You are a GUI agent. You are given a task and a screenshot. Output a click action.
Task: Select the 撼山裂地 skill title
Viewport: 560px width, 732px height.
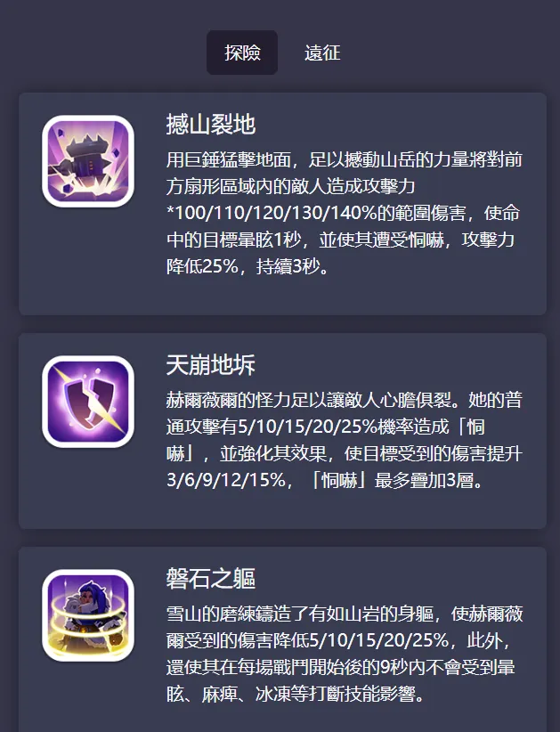tap(211, 125)
